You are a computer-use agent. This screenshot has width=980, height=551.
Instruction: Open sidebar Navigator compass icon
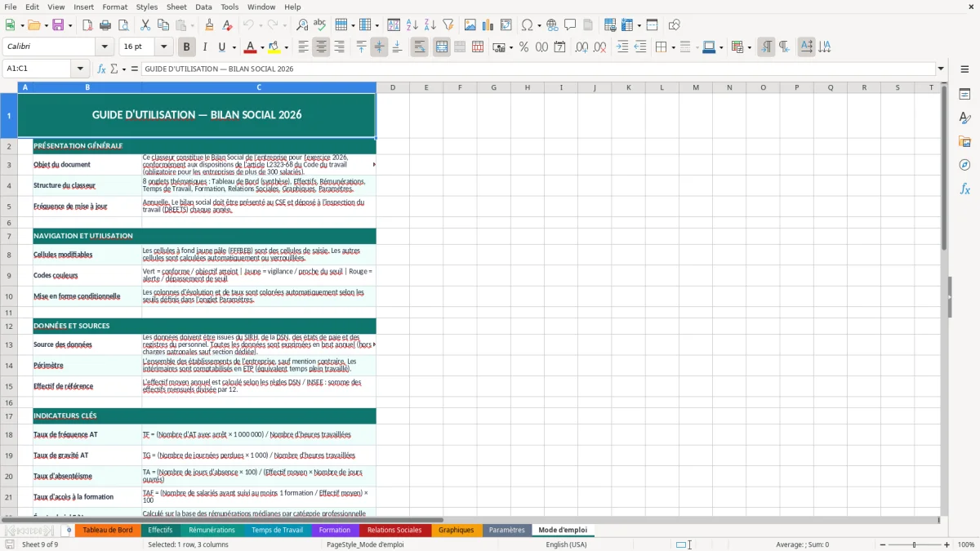pos(964,165)
